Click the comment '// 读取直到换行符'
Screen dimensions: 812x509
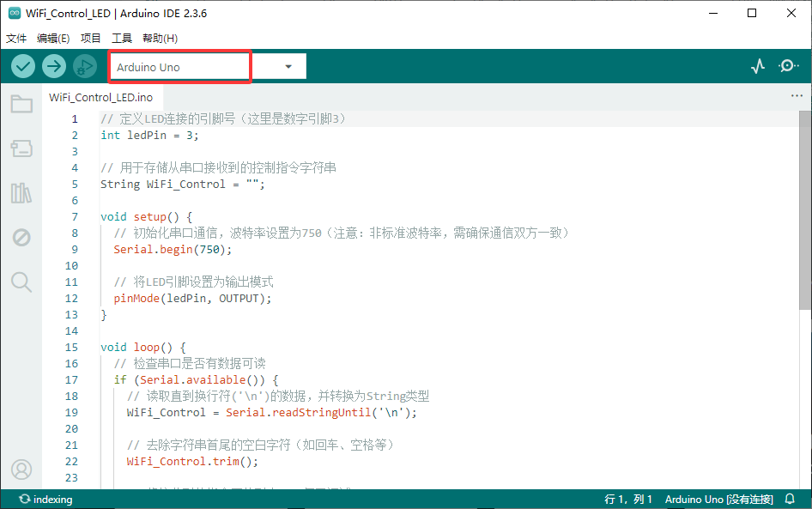(x=278, y=396)
